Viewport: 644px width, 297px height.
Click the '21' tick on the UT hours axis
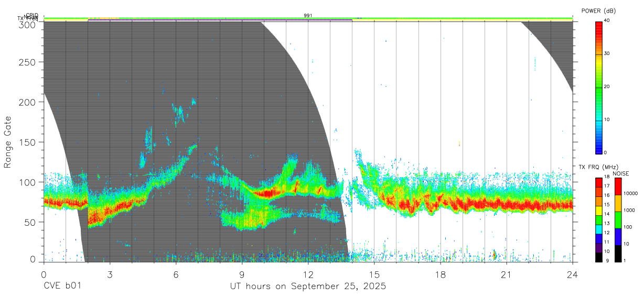click(x=507, y=274)
